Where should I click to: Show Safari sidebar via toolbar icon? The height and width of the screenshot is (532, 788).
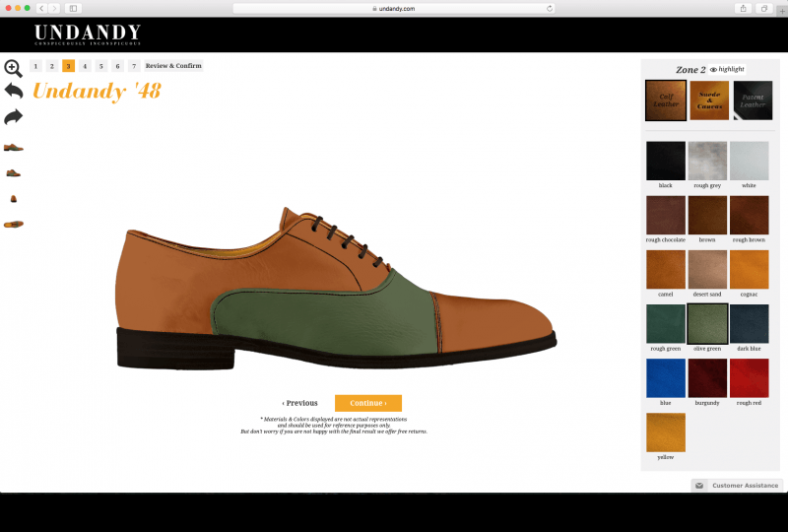(73, 8)
